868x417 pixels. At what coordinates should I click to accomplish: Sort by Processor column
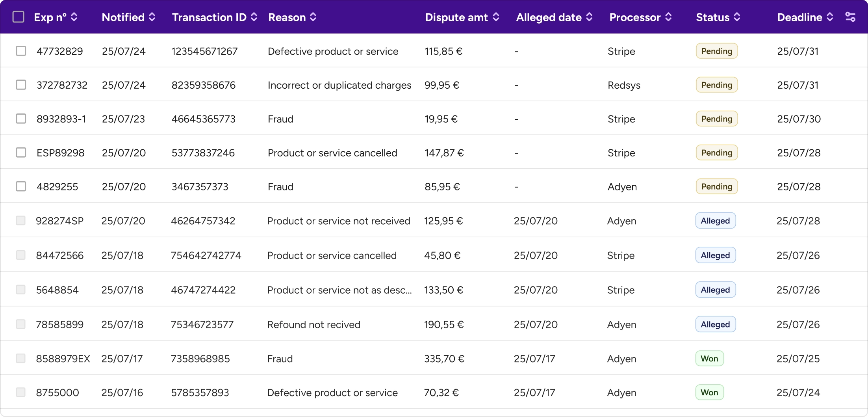(668, 17)
